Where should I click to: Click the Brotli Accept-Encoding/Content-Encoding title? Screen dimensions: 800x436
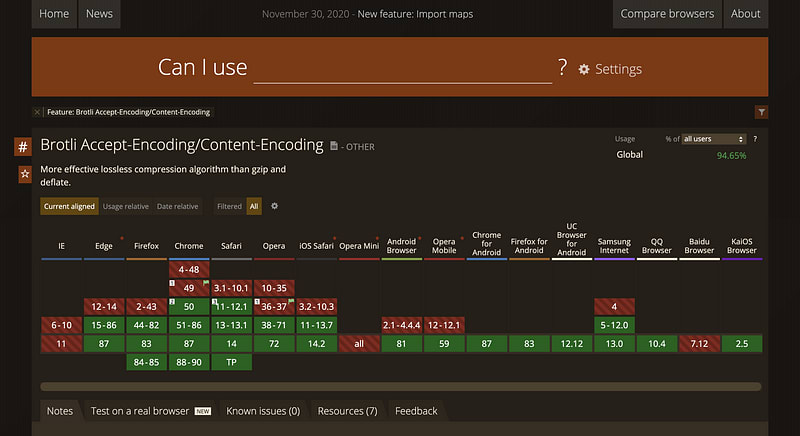tap(182, 145)
